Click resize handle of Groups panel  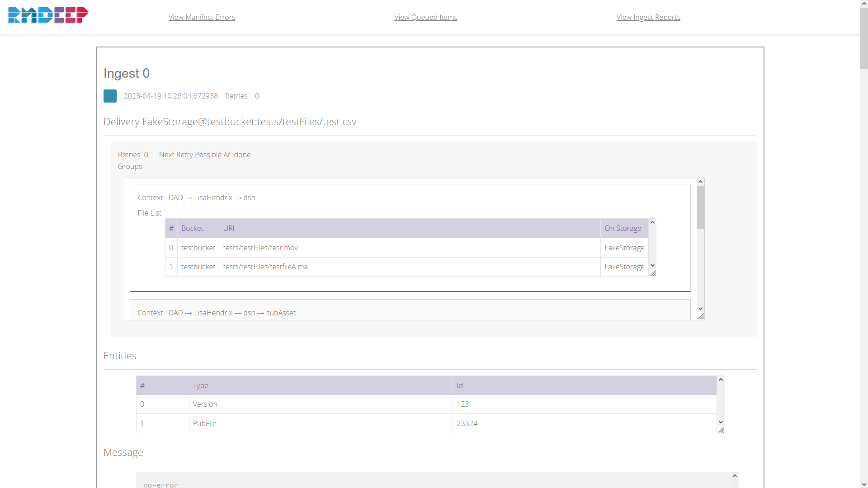(701, 316)
